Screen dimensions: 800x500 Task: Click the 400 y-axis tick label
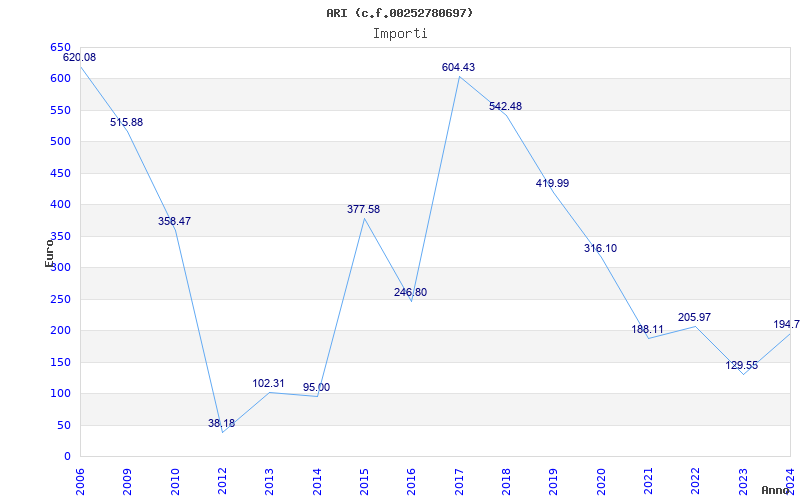click(x=60, y=205)
